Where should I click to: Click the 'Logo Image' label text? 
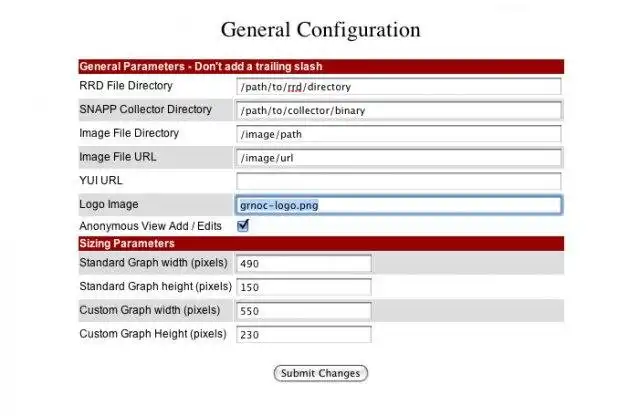coord(109,204)
